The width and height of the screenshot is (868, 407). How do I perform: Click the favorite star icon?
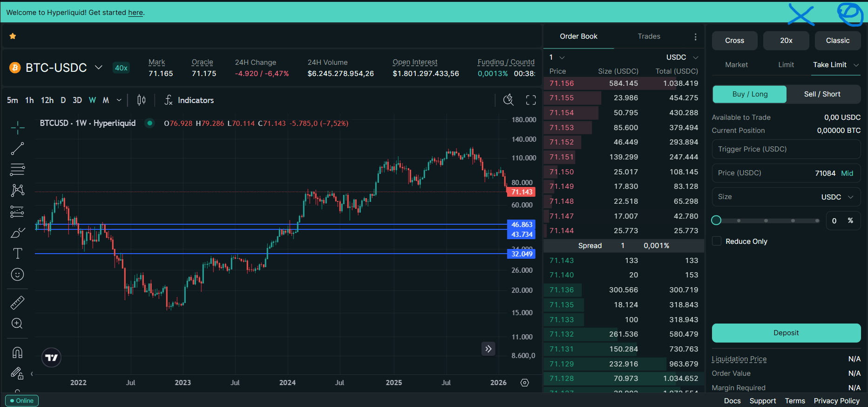[x=13, y=36]
